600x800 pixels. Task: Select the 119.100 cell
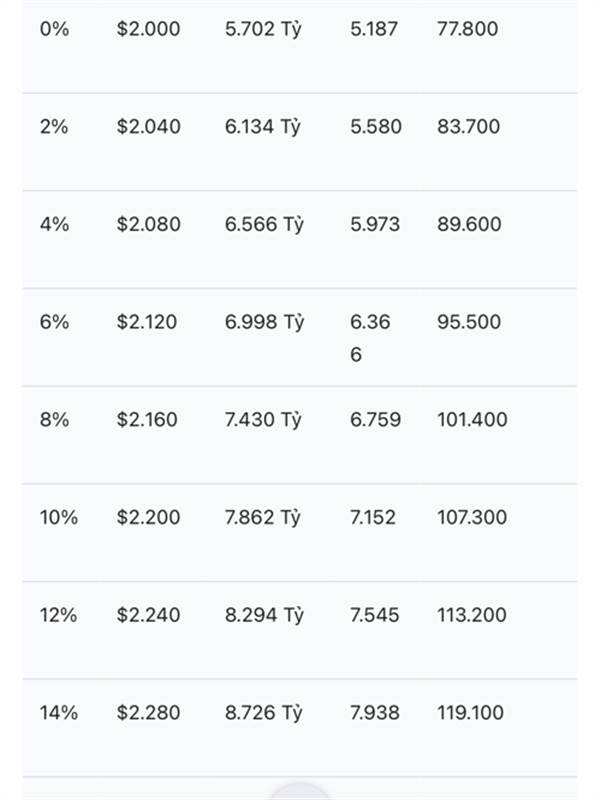click(470, 713)
